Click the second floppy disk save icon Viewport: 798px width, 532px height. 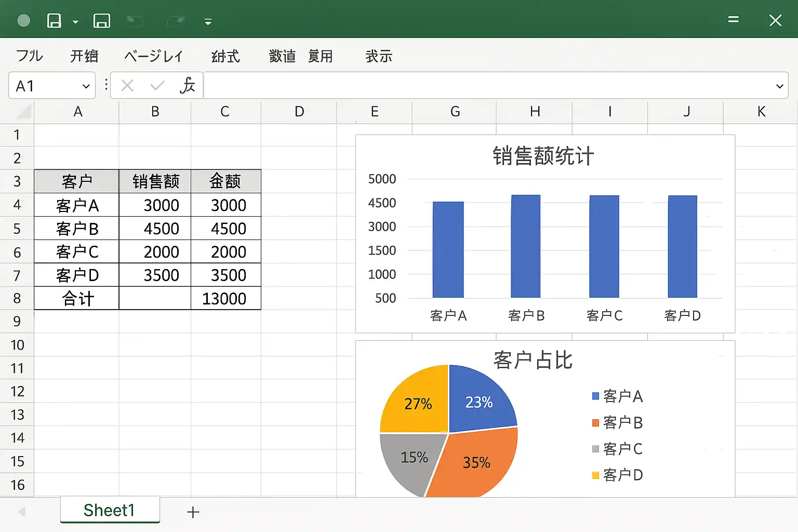[x=101, y=21]
